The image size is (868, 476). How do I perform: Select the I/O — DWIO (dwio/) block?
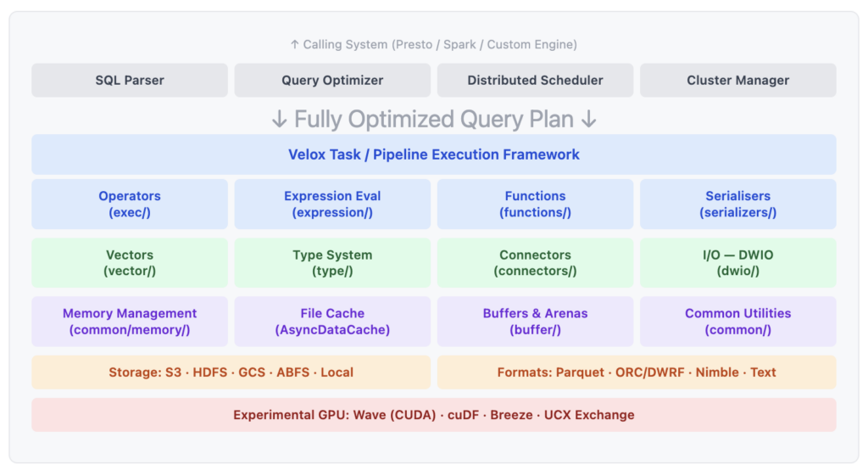[x=738, y=263]
